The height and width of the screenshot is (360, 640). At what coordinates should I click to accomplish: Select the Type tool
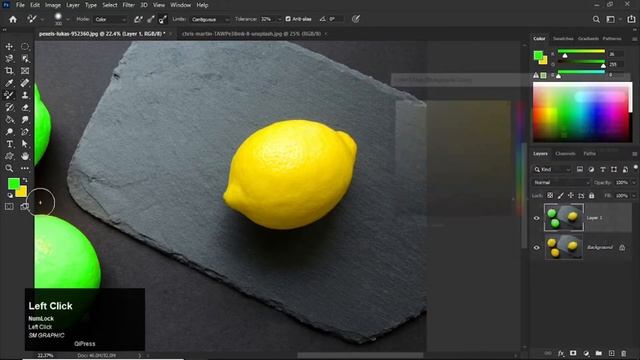click(9, 144)
